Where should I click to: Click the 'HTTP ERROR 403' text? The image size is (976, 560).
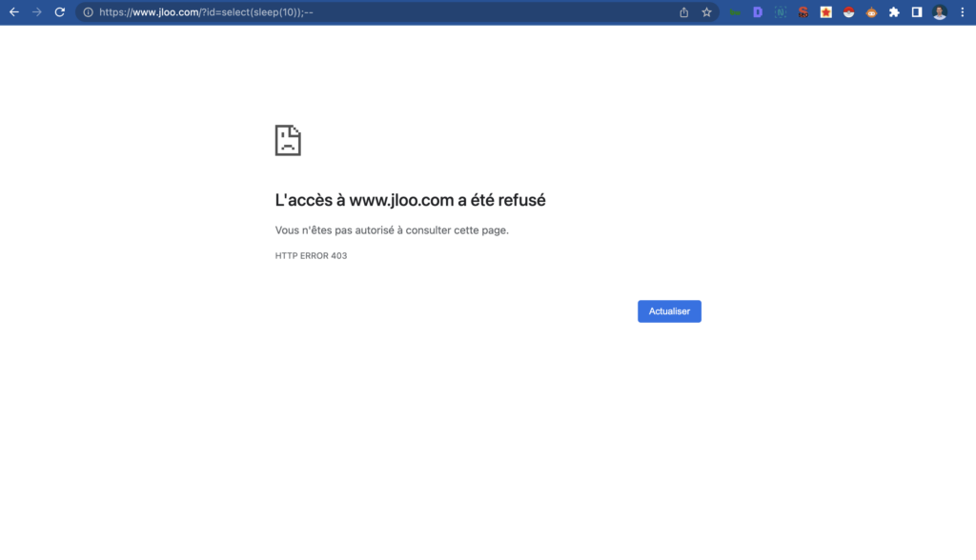(312, 256)
